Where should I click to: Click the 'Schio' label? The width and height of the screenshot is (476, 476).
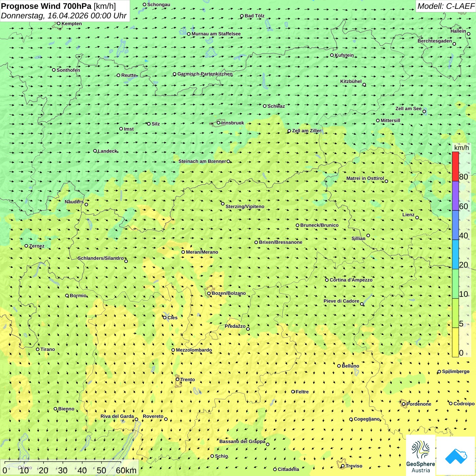tap(221, 456)
